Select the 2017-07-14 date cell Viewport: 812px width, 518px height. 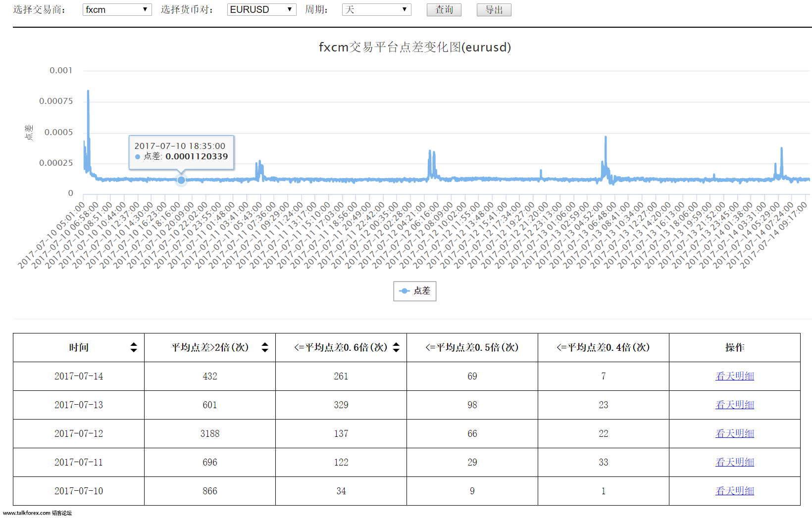(79, 376)
